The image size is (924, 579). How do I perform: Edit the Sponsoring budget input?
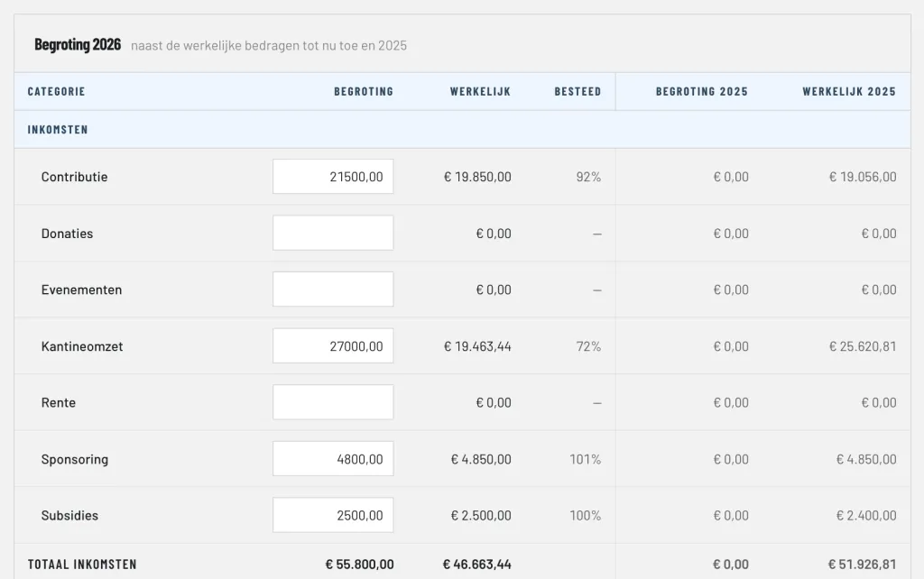(x=333, y=459)
